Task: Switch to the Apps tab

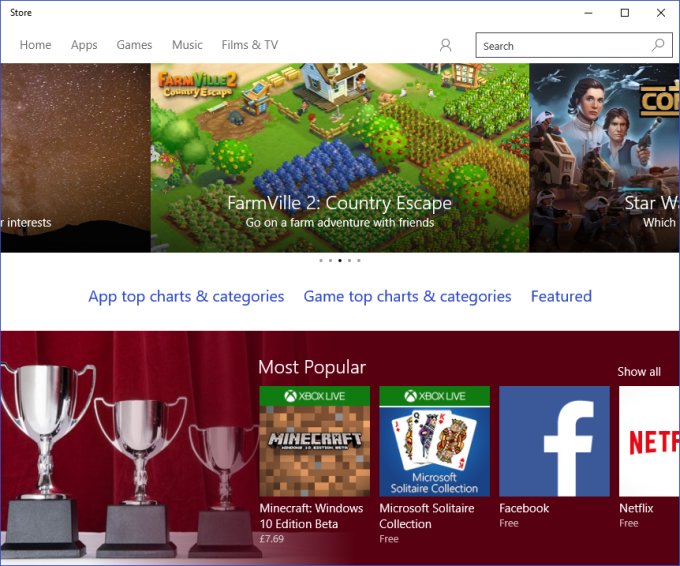Action: pyautogui.click(x=84, y=45)
